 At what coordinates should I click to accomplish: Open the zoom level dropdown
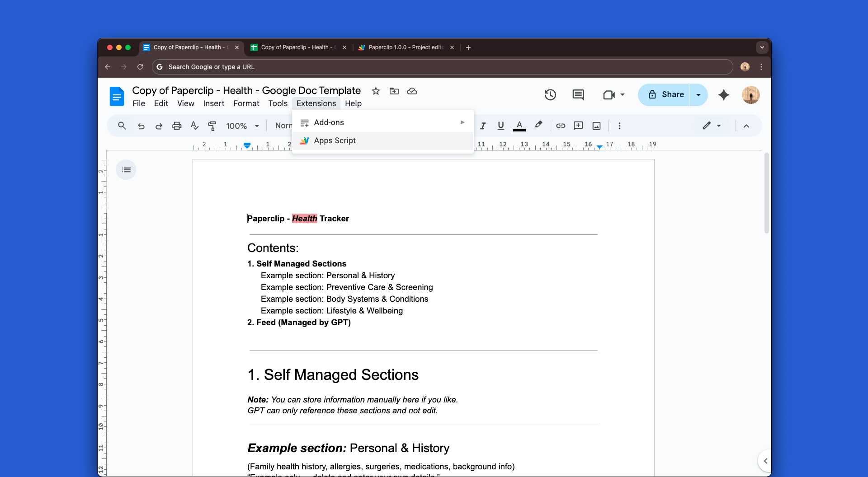(242, 126)
